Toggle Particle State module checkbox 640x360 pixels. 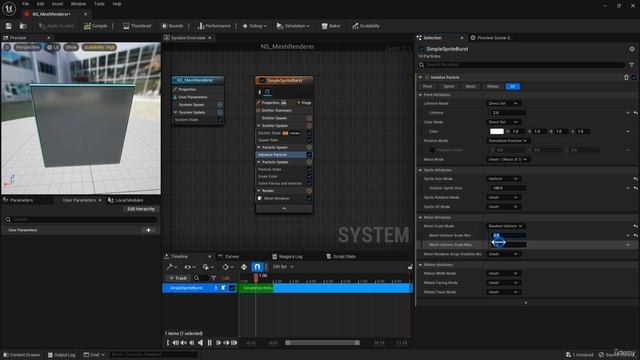click(x=309, y=169)
